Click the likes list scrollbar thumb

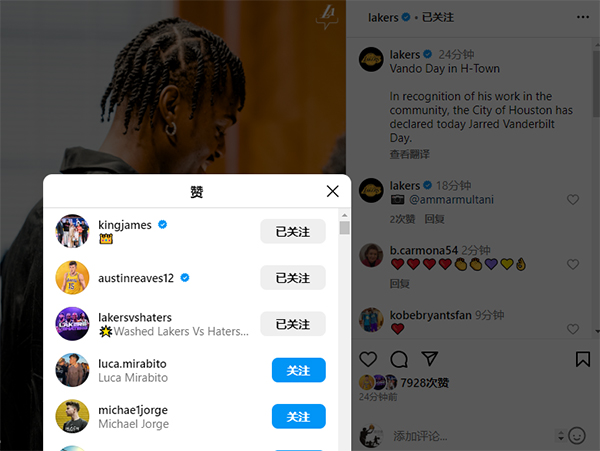(344, 228)
